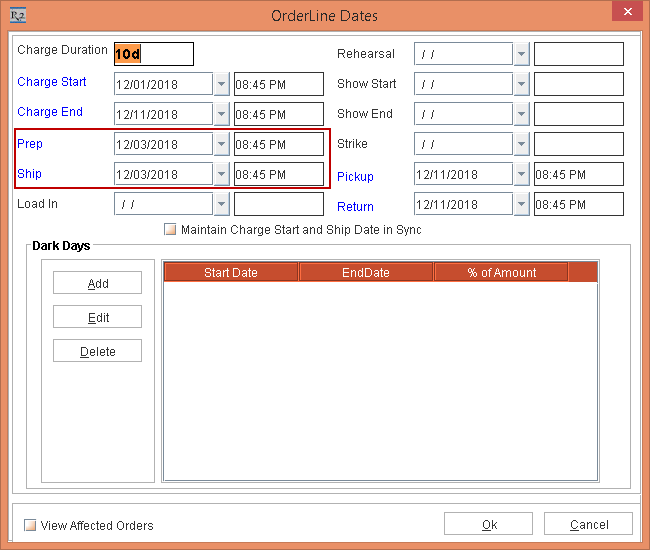The width and height of the screenshot is (650, 550).
Task: Enable Maintain Charge Start and Ship Date sync
Action: coord(170,230)
